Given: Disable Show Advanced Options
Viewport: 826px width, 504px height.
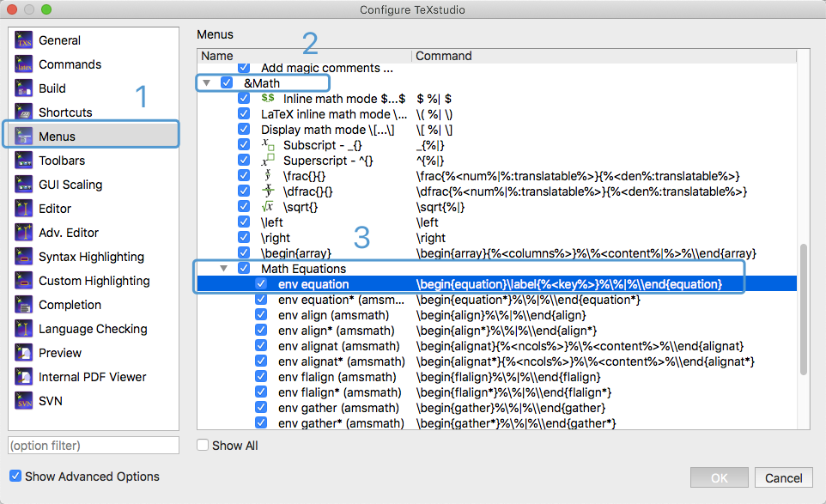Looking at the screenshot, I should click(x=15, y=477).
